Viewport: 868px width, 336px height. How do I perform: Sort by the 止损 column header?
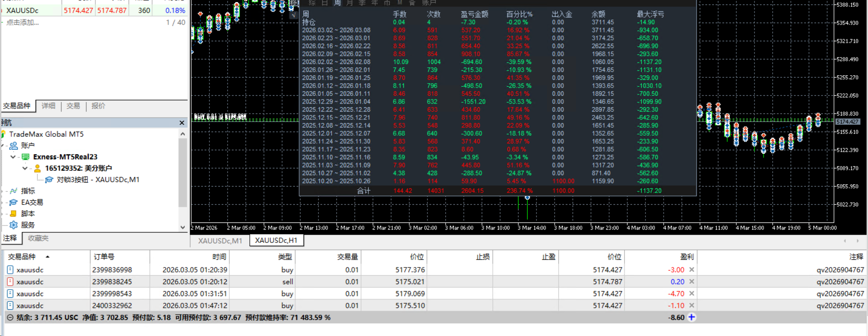click(460, 257)
